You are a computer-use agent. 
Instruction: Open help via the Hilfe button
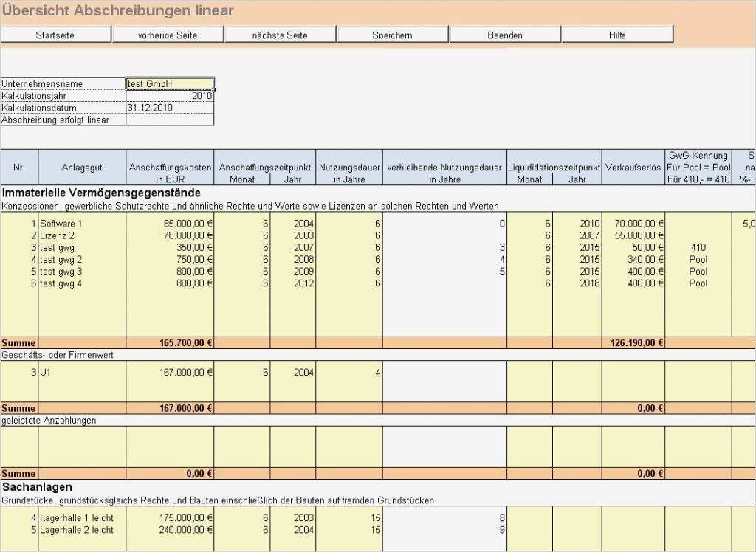point(617,33)
